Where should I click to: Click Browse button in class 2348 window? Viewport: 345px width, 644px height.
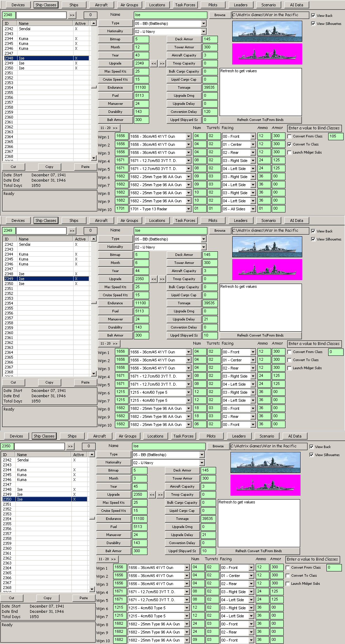220,15
